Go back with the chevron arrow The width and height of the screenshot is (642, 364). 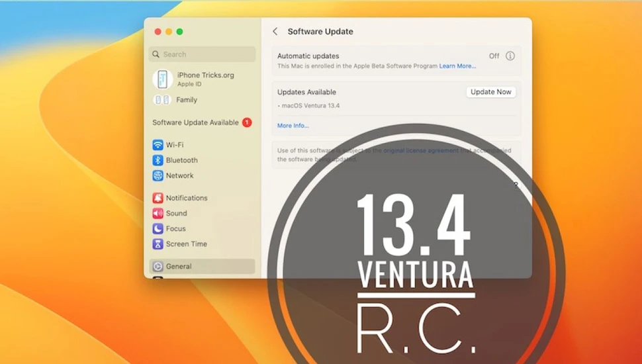pyautogui.click(x=275, y=32)
